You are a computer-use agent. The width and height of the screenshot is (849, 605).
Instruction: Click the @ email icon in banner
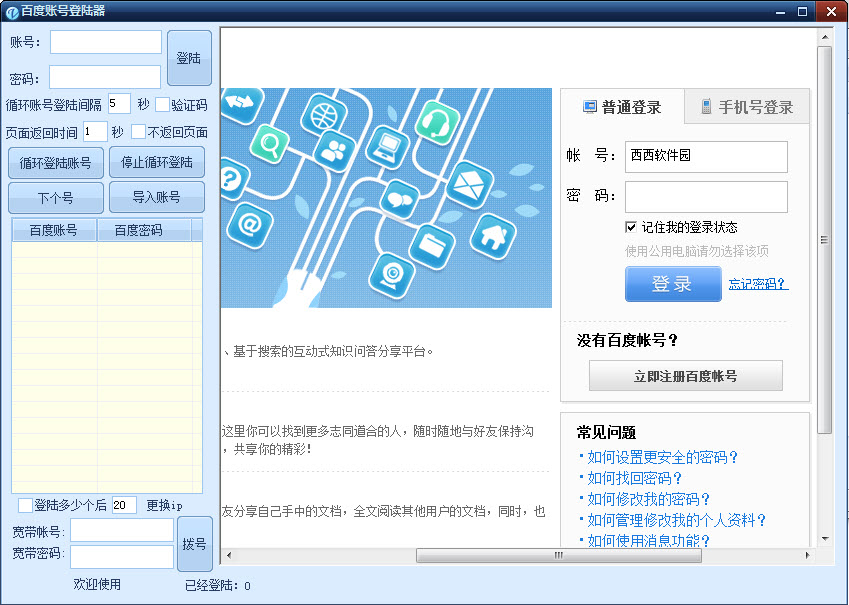click(x=250, y=225)
